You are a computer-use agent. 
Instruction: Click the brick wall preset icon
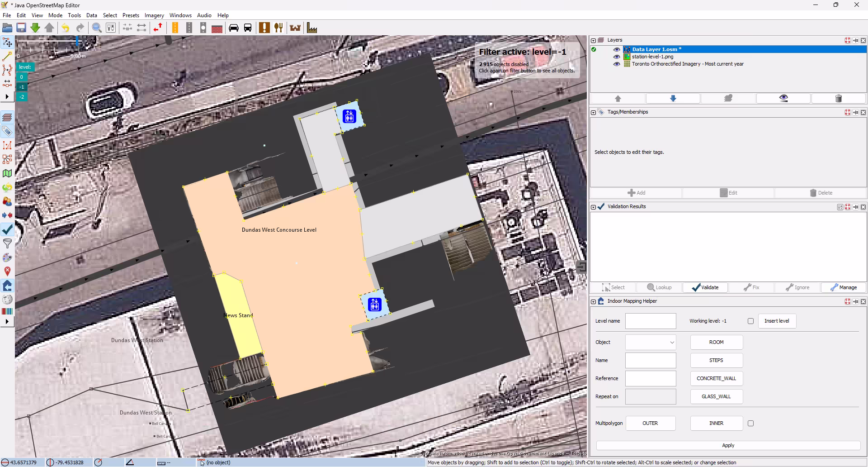[x=217, y=28]
